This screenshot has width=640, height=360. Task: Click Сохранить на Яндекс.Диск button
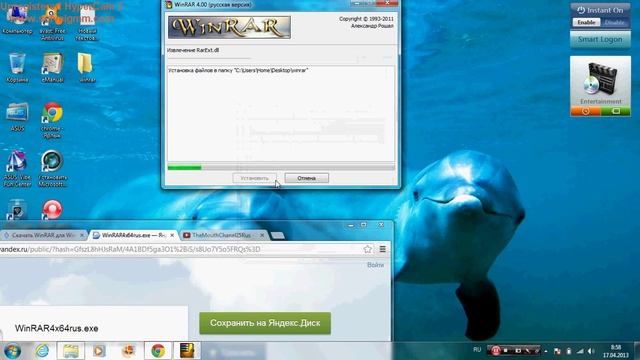coord(265,323)
